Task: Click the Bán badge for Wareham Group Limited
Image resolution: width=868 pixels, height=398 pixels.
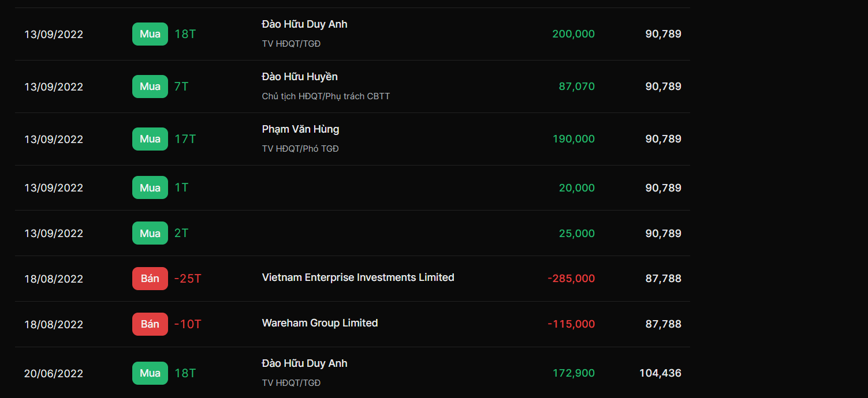Action: coord(150,324)
